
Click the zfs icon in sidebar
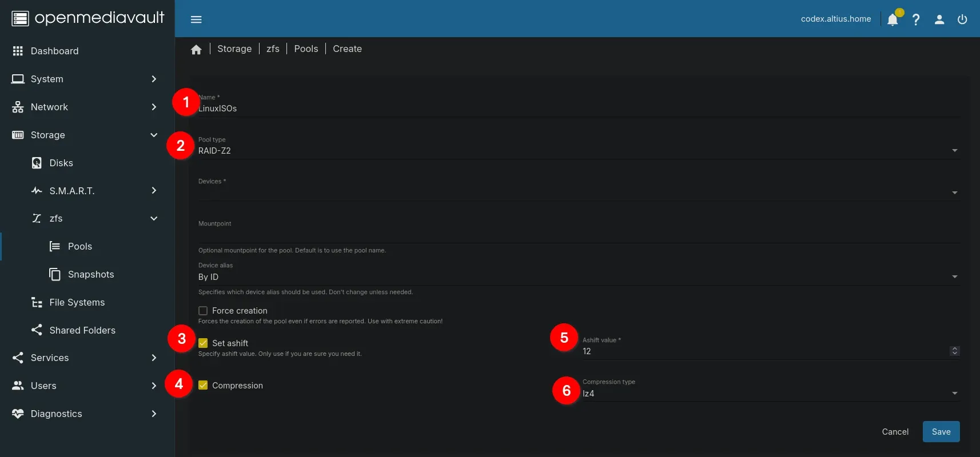click(x=37, y=218)
